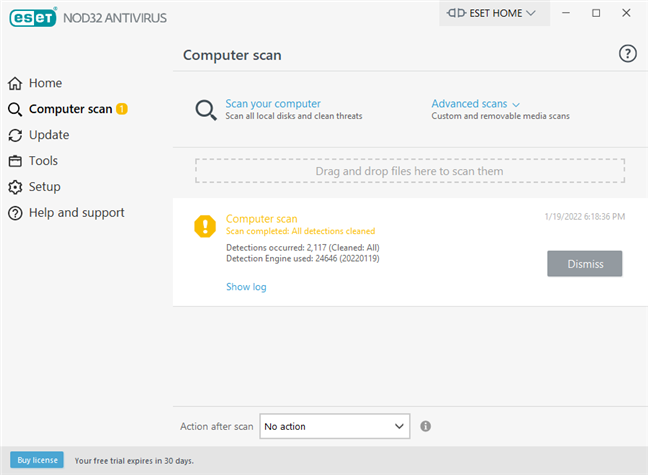Maximize the ESET window

point(596,13)
